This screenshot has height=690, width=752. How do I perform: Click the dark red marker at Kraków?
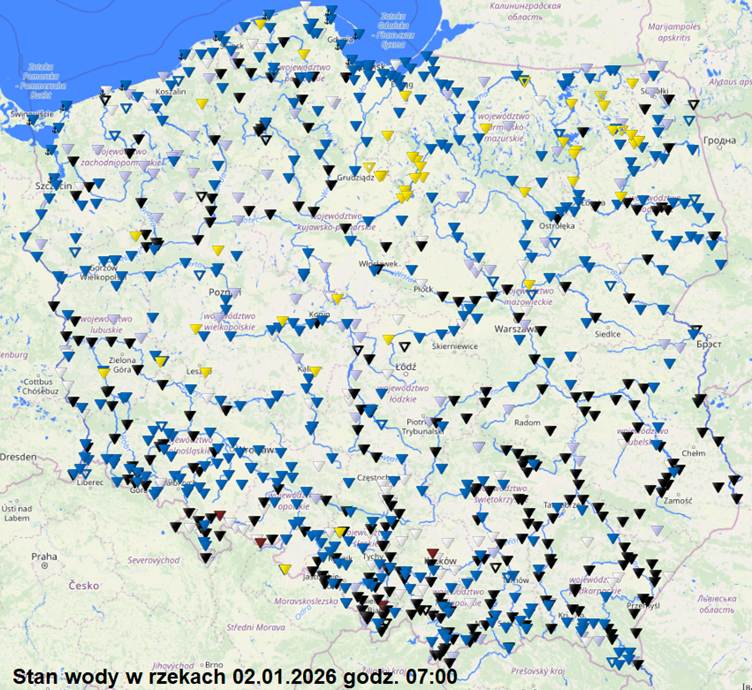click(x=432, y=552)
